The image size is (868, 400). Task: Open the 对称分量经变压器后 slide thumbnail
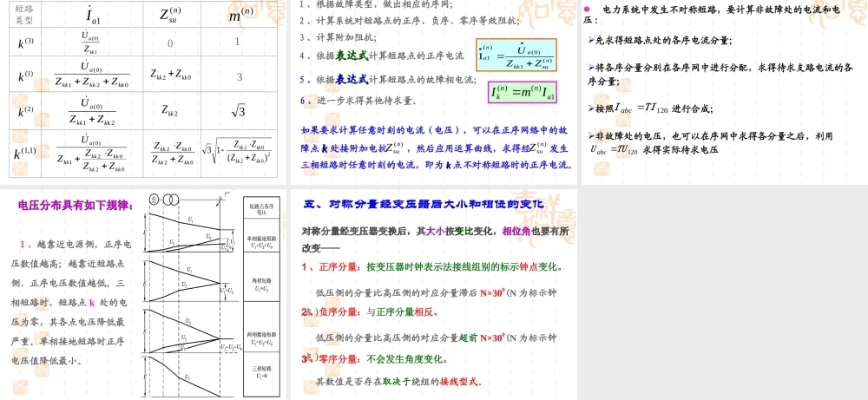(434, 294)
